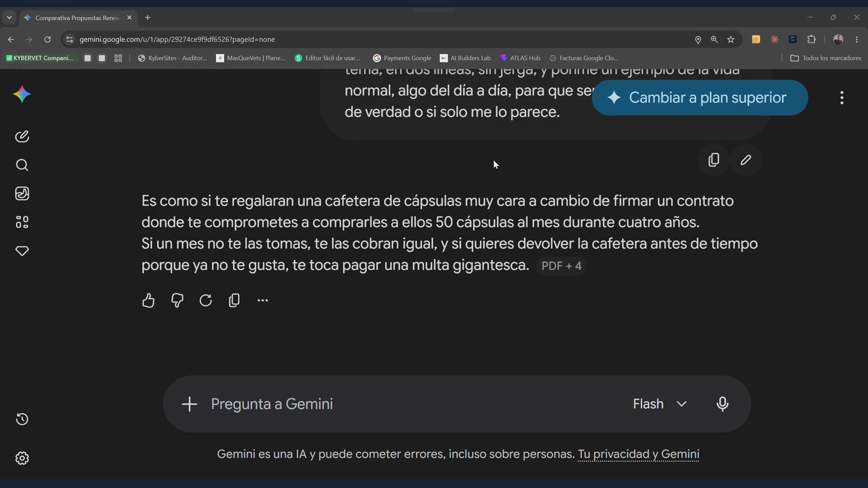Expand the Flash model selector
This screenshot has width=868, height=488.
click(x=660, y=404)
